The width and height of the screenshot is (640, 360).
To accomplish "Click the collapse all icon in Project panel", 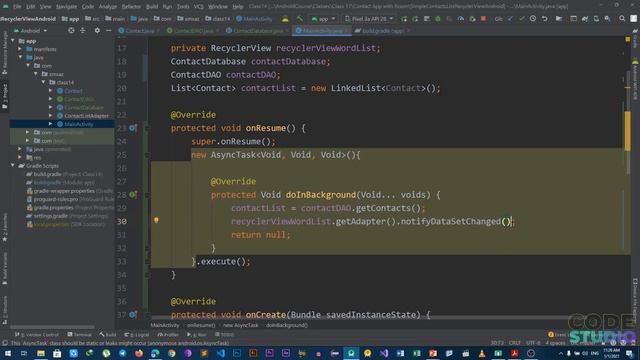I will point(83,31).
